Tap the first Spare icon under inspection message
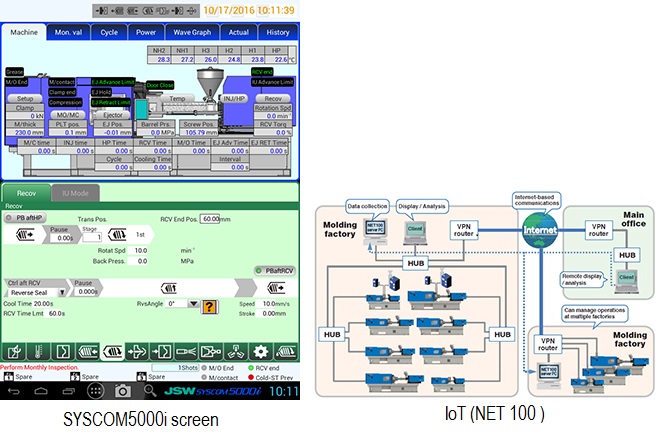 point(8,377)
